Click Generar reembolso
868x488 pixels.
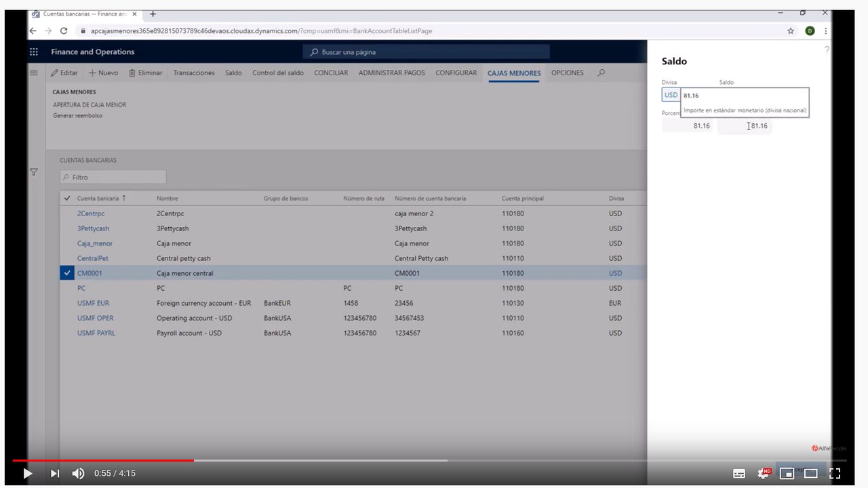(77, 116)
